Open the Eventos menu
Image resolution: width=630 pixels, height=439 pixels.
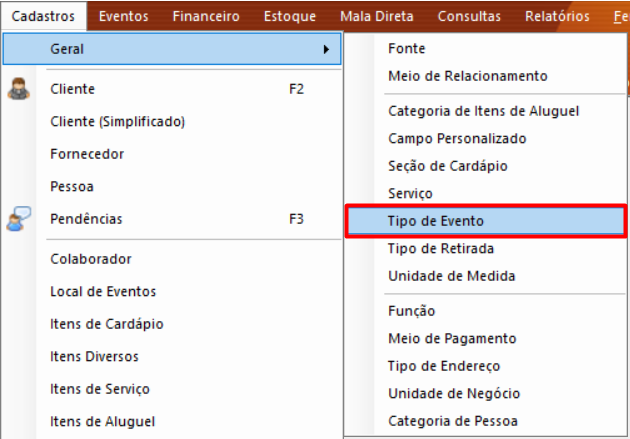point(124,16)
